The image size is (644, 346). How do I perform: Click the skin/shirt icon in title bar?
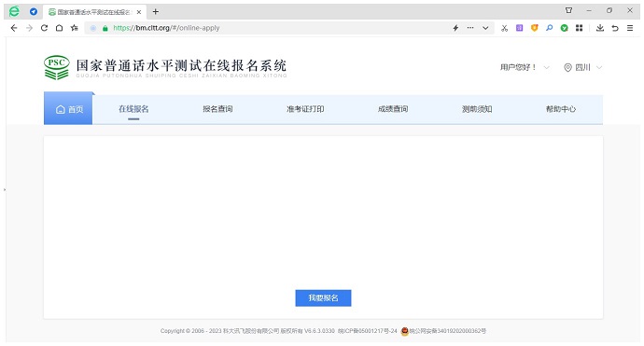coord(568,10)
